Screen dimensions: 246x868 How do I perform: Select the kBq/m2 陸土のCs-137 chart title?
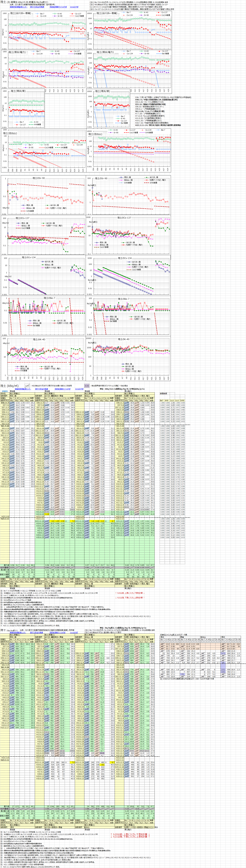[x=23, y=218]
